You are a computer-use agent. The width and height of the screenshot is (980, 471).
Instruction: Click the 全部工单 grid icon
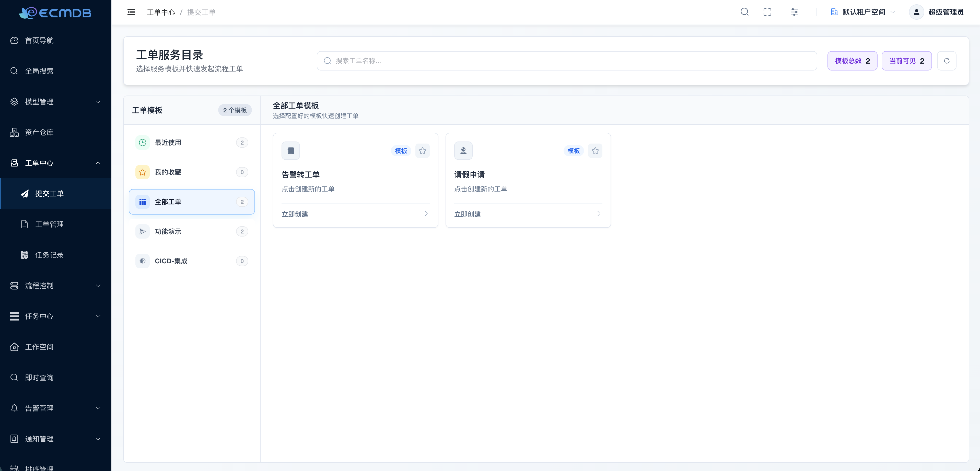(x=142, y=202)
